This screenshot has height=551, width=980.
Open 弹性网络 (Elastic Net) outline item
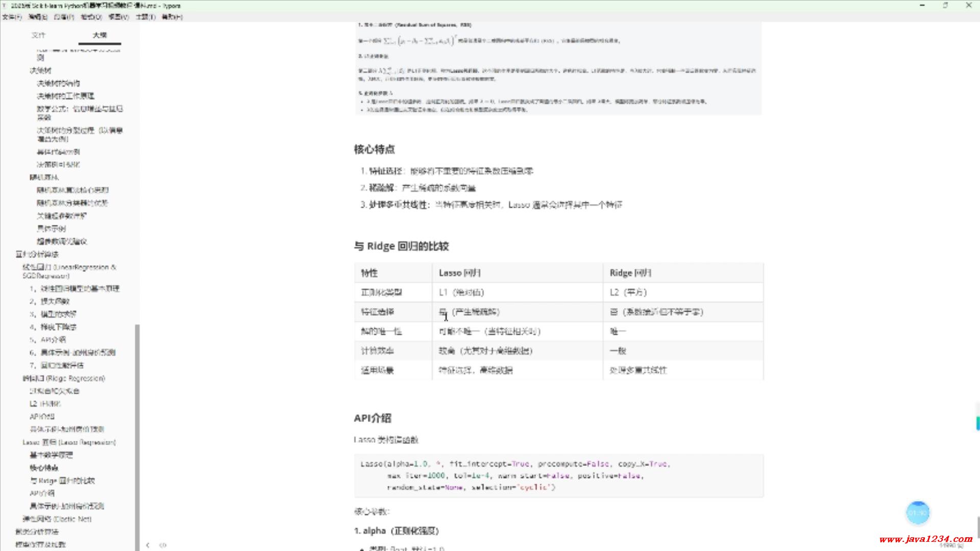[x=57, y=519]
